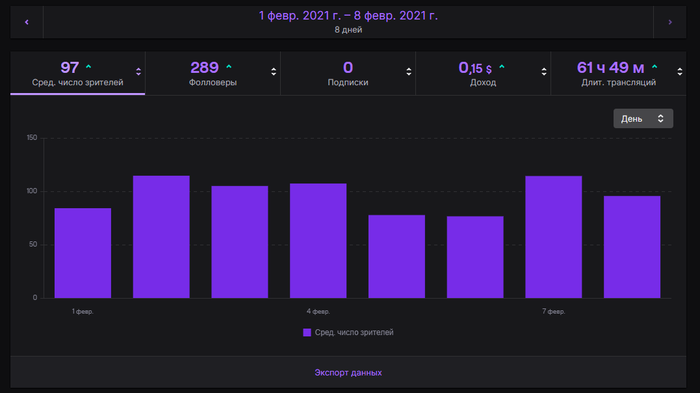
Task: Open the date range picker 1 февр. – 8 февр. 2021
Action: (348, 22)
